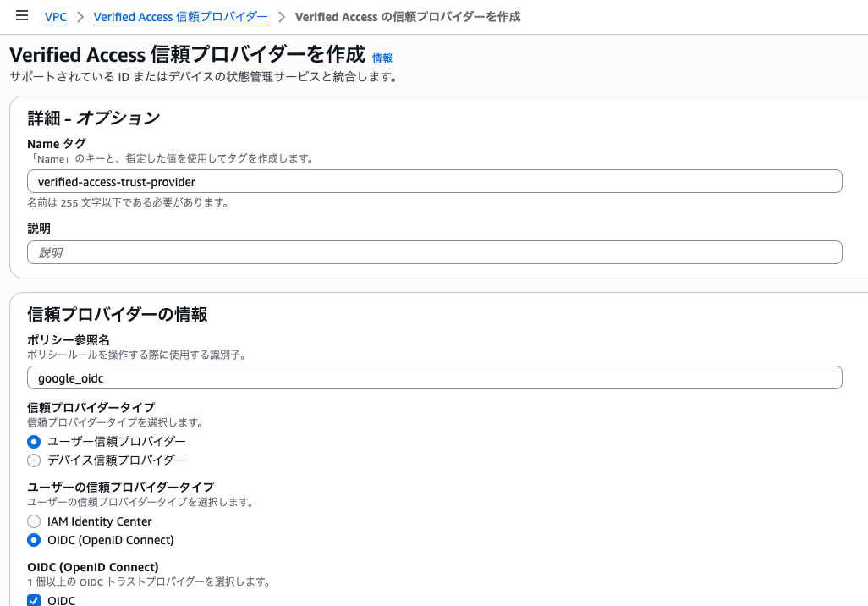868x606 pixels.
Task: Select ユーザー信頼プロバイダー option
Action: (33, 441)
